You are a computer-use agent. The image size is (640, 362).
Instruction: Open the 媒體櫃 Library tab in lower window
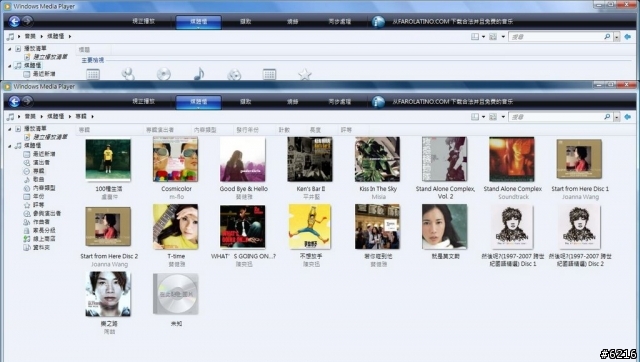tap(198, 102)
